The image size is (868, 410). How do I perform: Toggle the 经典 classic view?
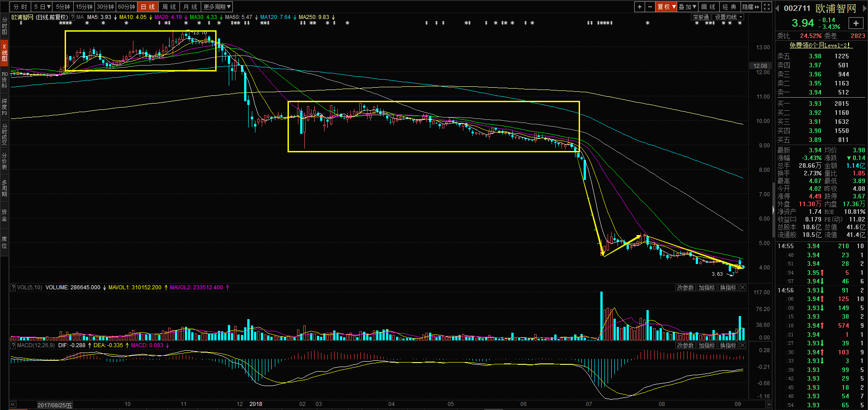(729, 7)
